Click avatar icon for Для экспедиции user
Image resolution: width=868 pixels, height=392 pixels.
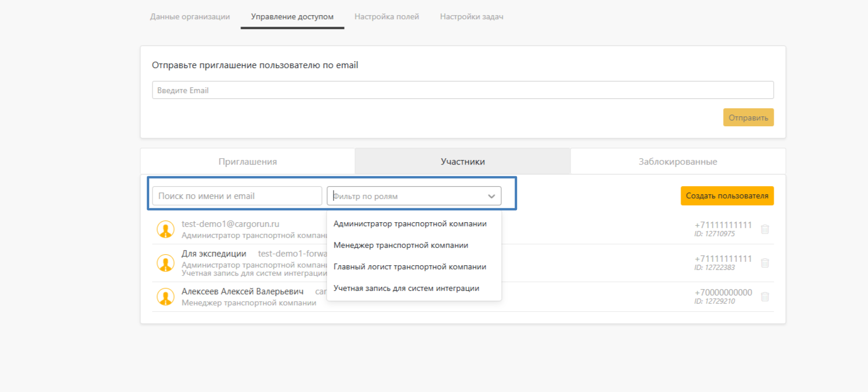[166, 263]
